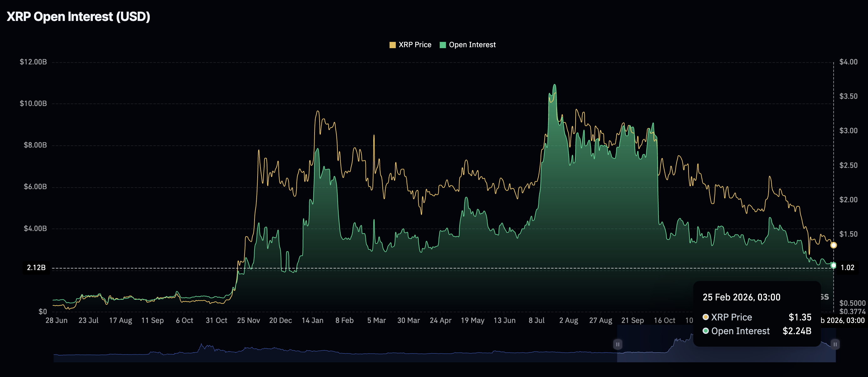This screenshot has height=377, width=868.
Task: Click the $12.00B label on left axis
Action: tap(33, 62)
